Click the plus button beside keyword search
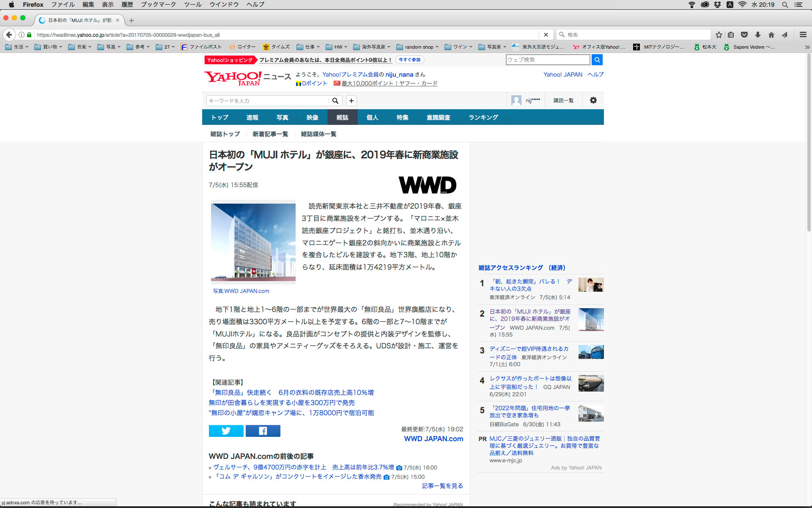812x508 pixels. click(x=351, y=101)
